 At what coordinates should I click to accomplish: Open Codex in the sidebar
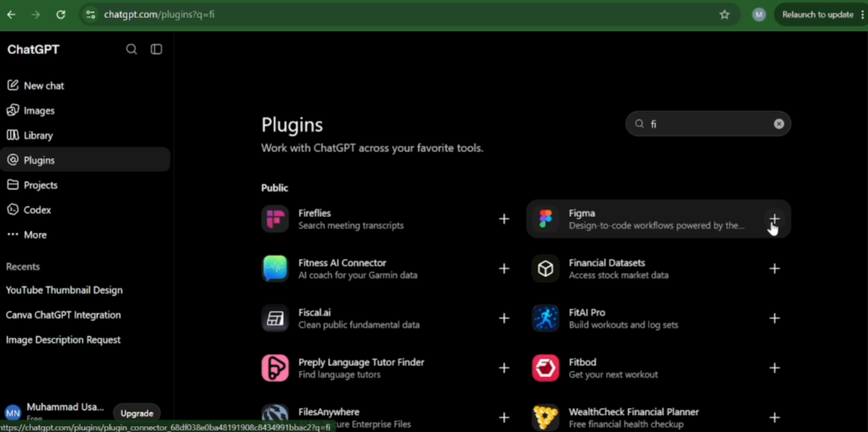pos(86,210)
